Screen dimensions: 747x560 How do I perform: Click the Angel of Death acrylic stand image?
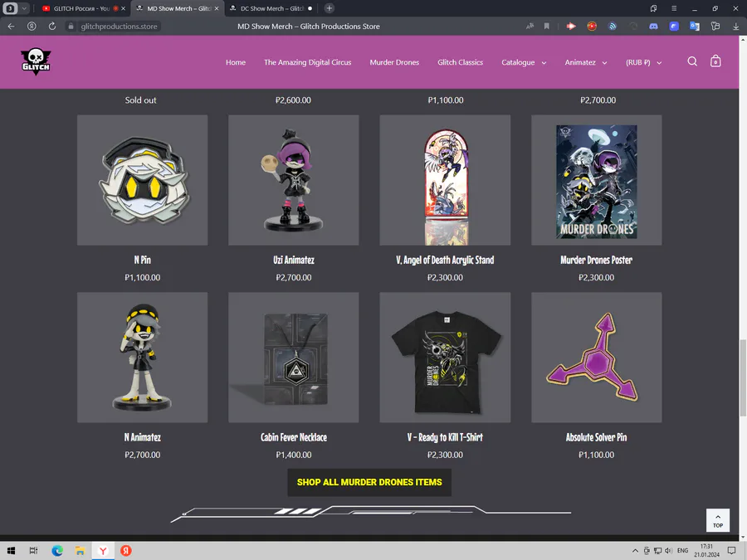[445, 180]
